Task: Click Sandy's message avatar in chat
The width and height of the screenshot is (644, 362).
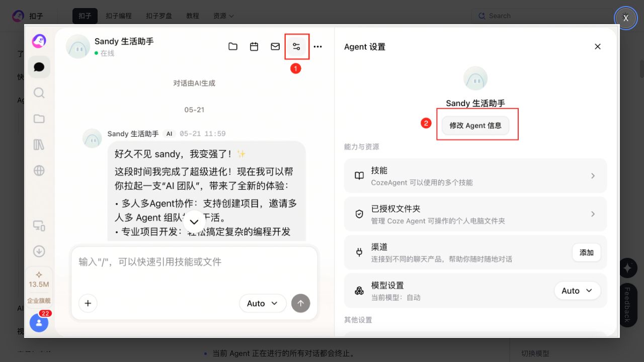Action: pyautogui.click(x=92, y=138)
